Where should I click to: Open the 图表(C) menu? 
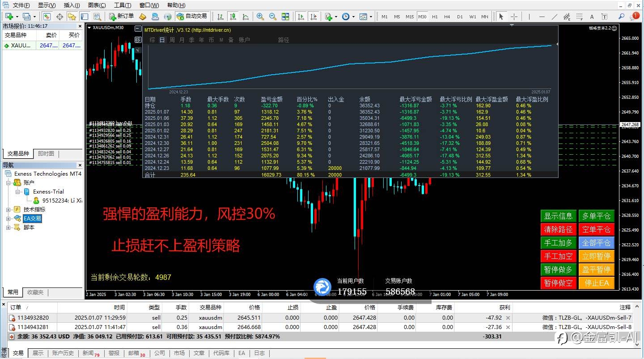pos(97,5)
